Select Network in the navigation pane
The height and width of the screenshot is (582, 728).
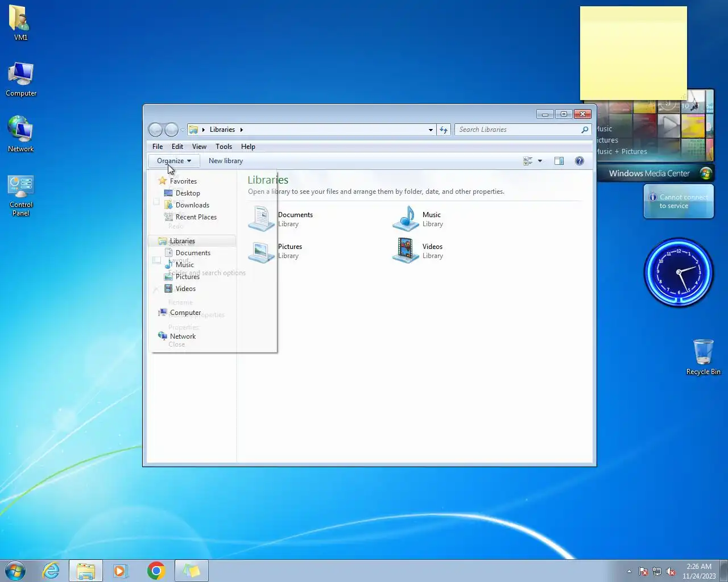point(183,336)
